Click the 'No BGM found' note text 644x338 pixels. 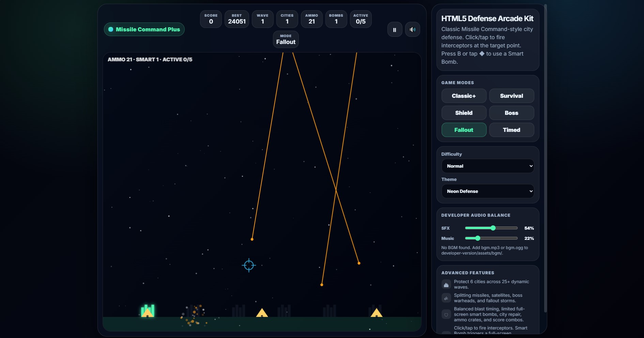[x=485, y=250]
